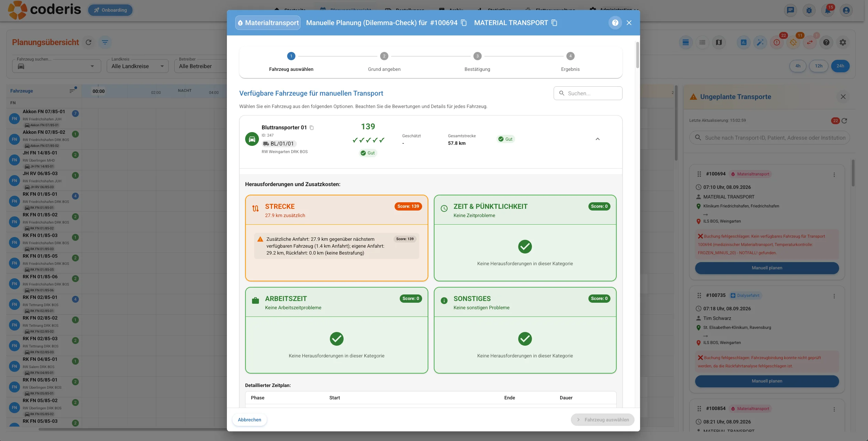Image resolution: width=868 pixels, height=441 pixels.
Task: Select step 1 Fahrzeug auswählen
Action: [x=291, y=62]
